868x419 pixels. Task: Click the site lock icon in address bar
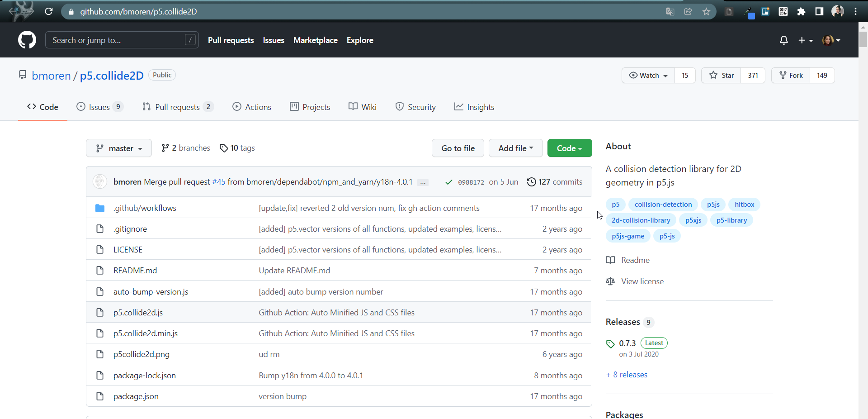(x=71, y=12)
